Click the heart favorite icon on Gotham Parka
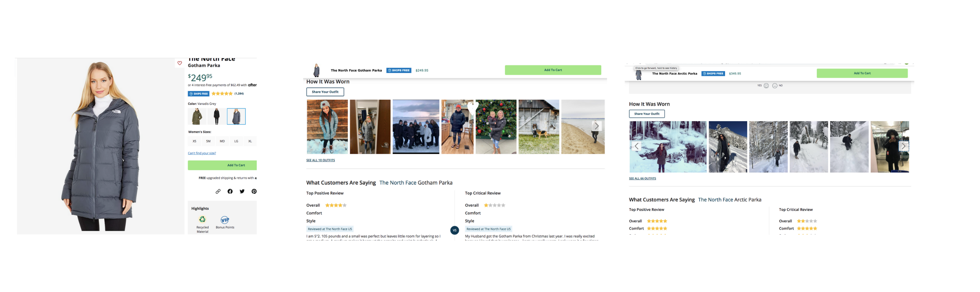980x292 pixels. [x=179, y=63]
